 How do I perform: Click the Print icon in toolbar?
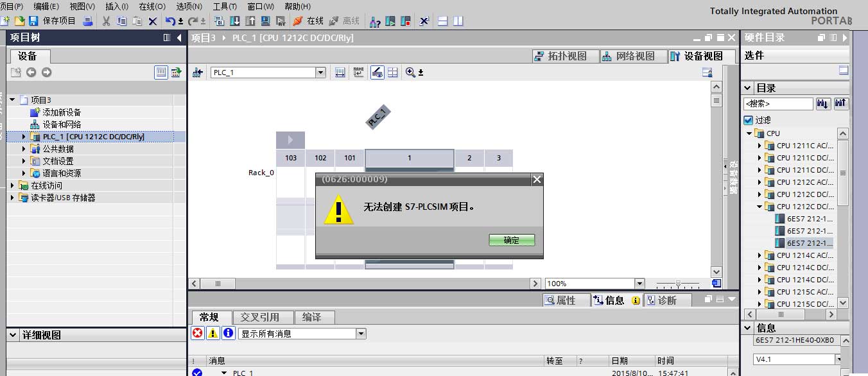pyautogui.click(x=88, y=21)
